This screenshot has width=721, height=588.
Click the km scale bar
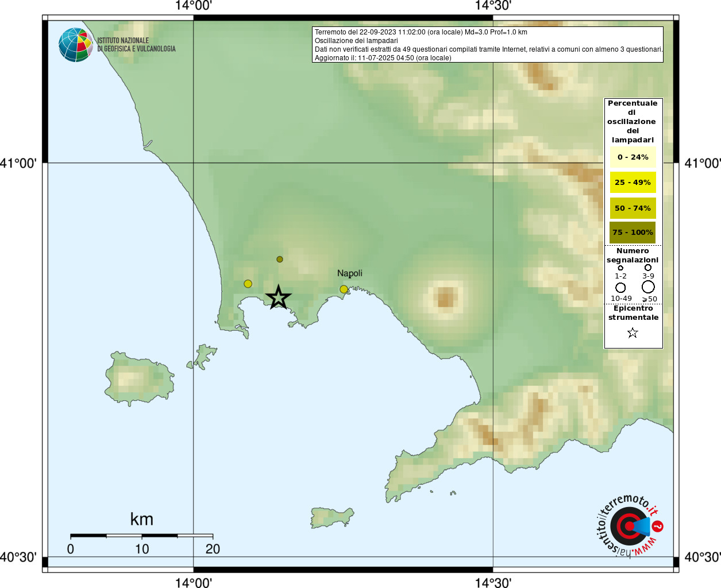pyautogui.click(x=141, y=536)
